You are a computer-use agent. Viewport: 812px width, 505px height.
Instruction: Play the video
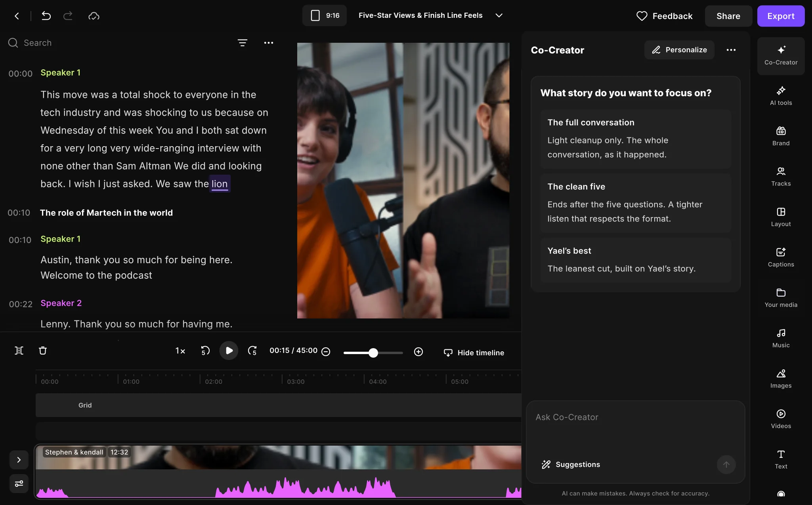pyautogui.click(x=229, y=351)
